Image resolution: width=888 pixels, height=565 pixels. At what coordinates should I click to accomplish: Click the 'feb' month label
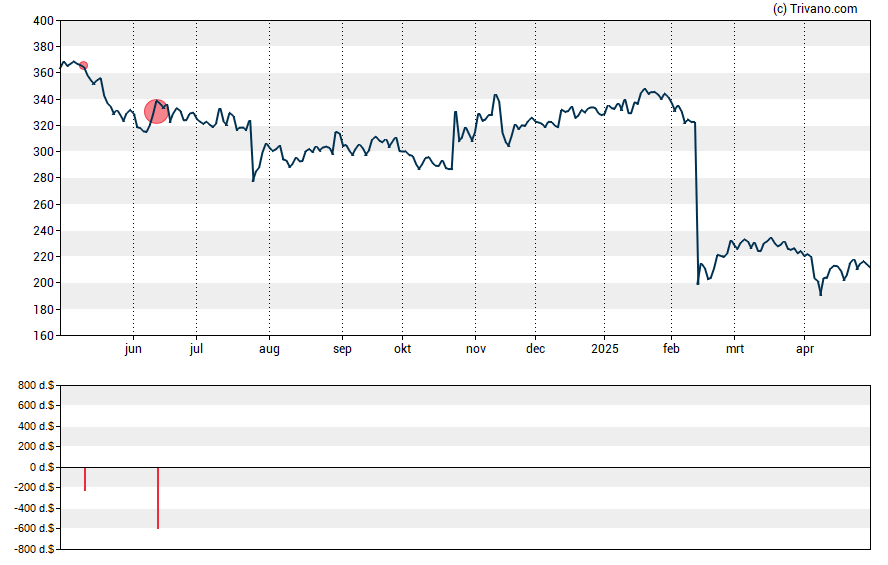click(671, 349)
